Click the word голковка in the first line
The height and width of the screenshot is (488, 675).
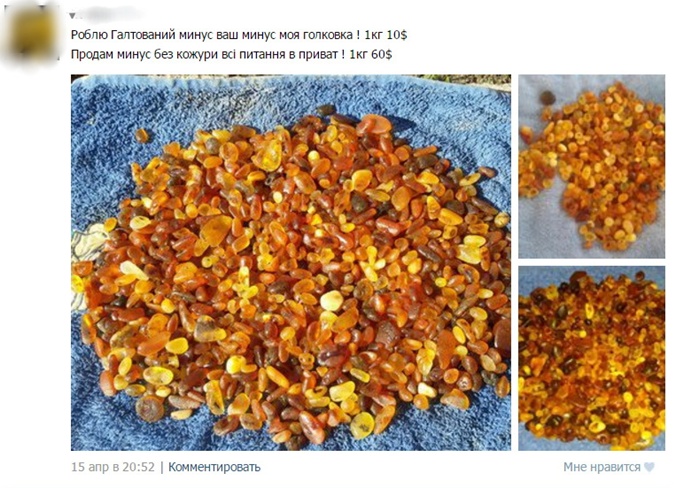click(x=328, y=35)
